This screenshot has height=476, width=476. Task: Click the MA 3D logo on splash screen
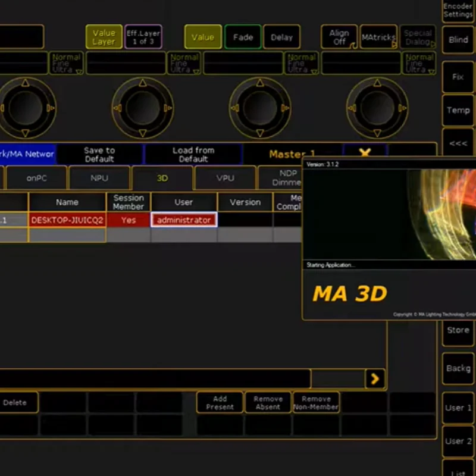350,294
